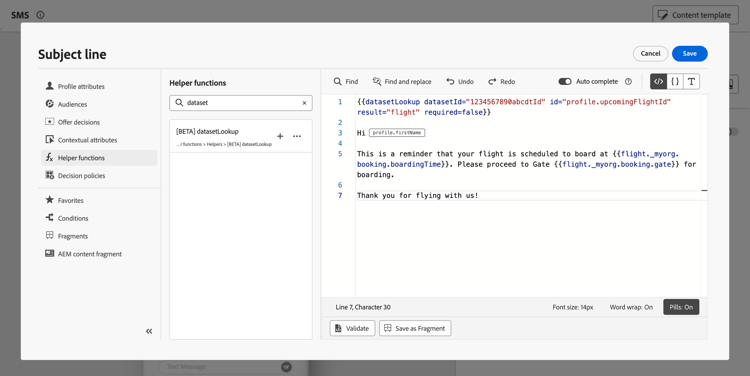Toggle Word wrap: On setting
Screen dimensions: 750x376
click(631, 307)
